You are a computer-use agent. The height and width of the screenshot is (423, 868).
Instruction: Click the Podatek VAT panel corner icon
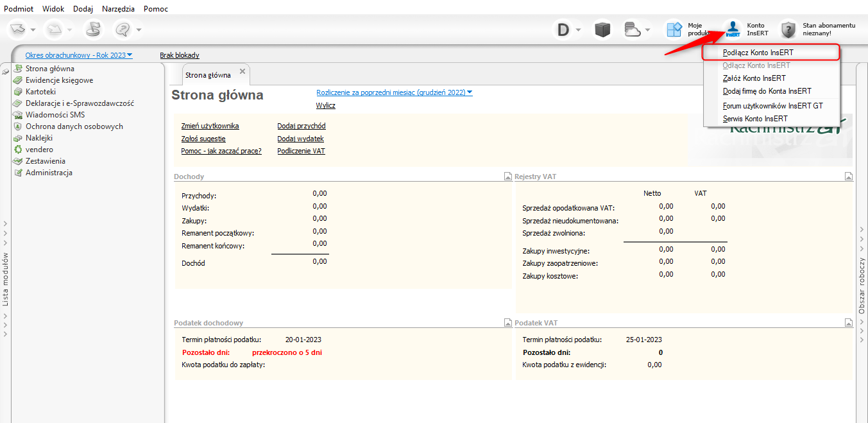pos(848,323)
